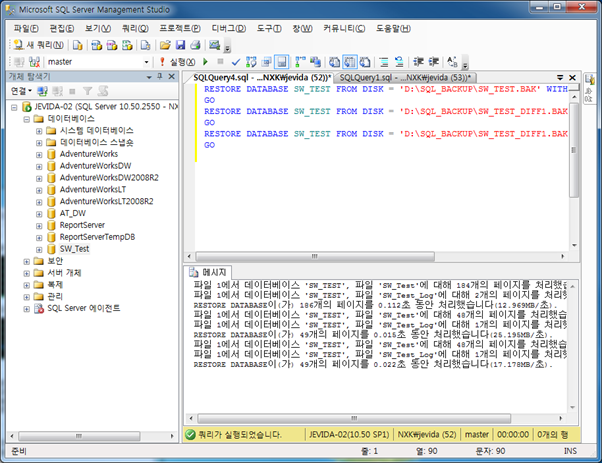The width and height of the screenshot is (602, 463).
Task: Open SQL editor toolbar overflow options arrow
Action: click(x=465, y=64)
